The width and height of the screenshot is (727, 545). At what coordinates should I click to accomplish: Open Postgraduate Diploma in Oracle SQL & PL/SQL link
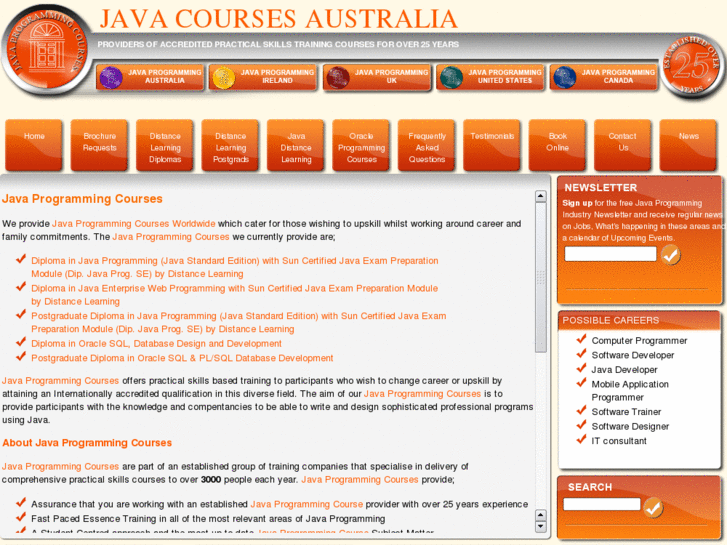click(182, 358)
